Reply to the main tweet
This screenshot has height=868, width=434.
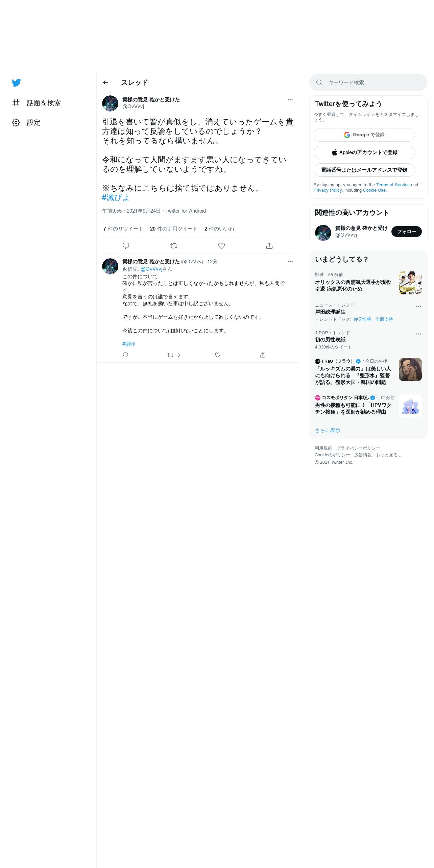[126, 246]
